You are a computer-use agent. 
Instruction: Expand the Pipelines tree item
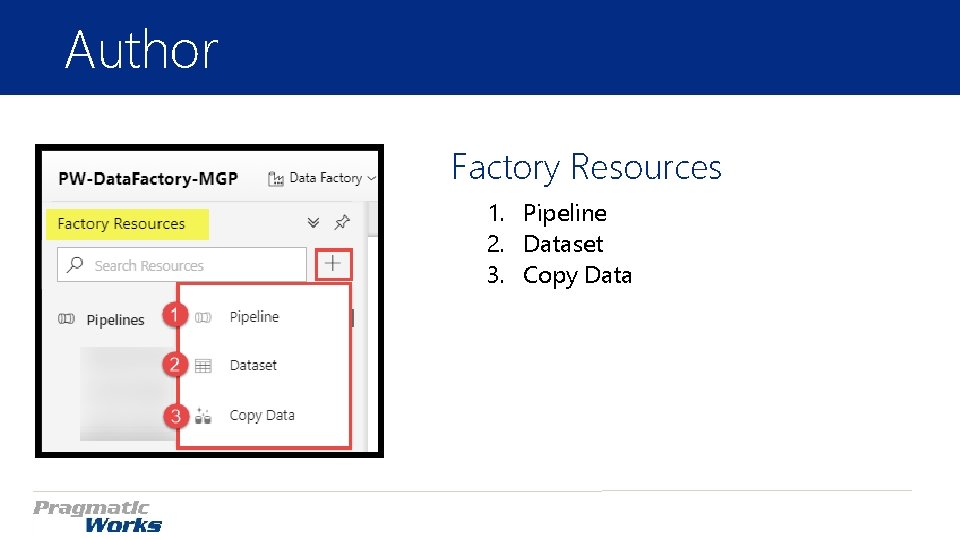[115, 320]
